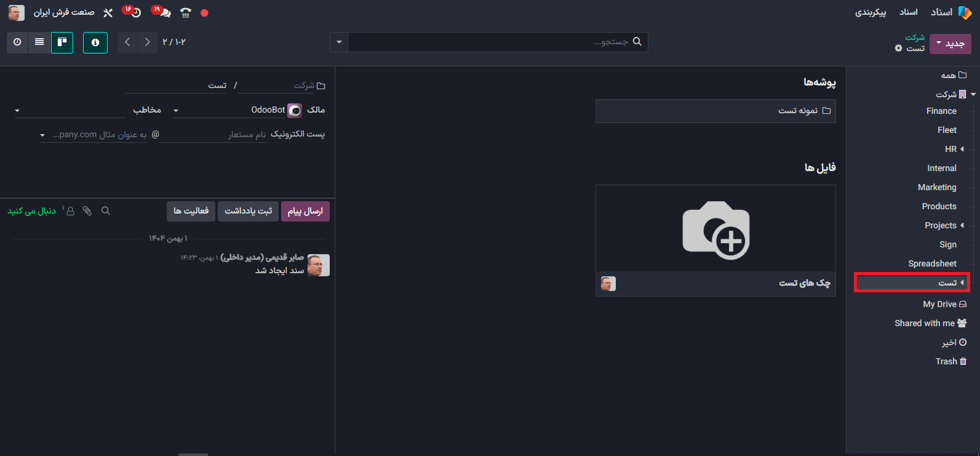Screen dimensions: 980x456
Task: Click the Activities button (فعالیت ها)
Action: coord(191,211)
